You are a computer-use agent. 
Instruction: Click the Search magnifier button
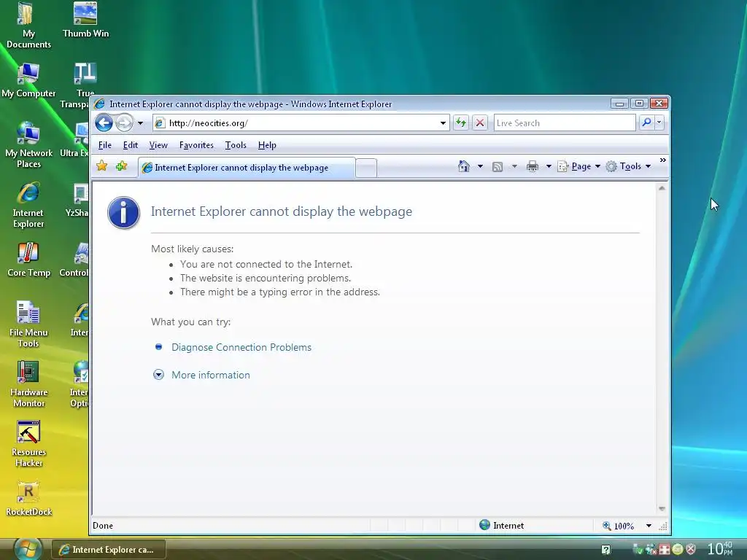pyautogui.click(x=646, y=122)
